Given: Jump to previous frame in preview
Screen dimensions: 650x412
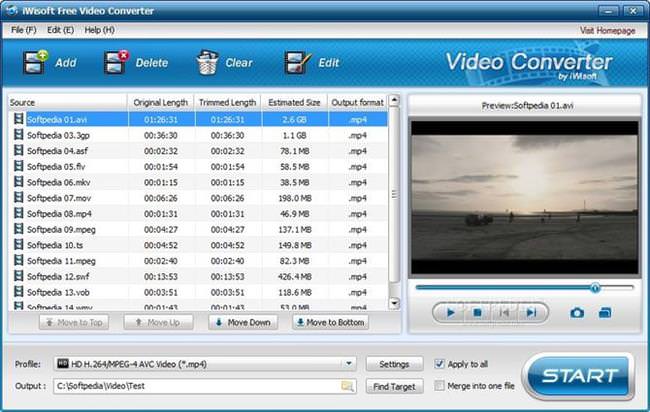Looking at the screenshot, I should pyautogui.click(x=504, y=313).
